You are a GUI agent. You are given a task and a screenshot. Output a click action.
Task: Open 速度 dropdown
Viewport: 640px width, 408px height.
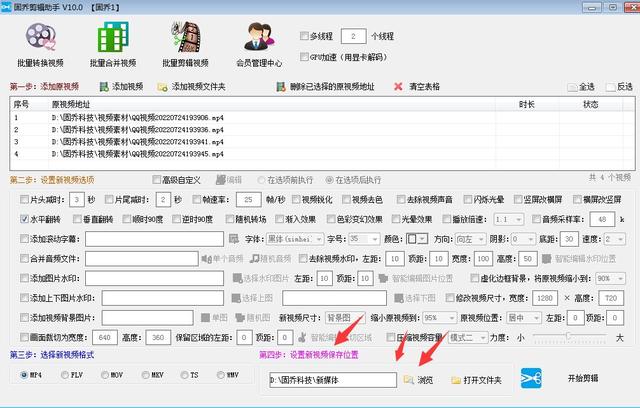tap(614, 239)
